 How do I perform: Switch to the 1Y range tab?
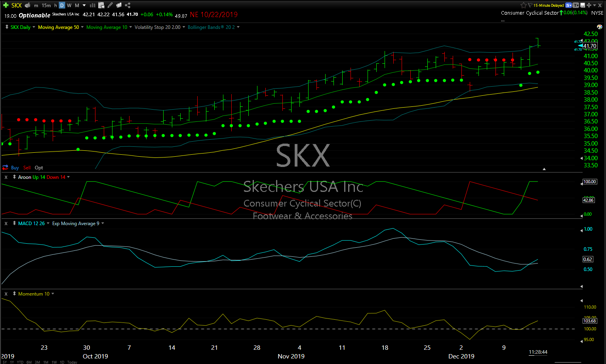11,362
